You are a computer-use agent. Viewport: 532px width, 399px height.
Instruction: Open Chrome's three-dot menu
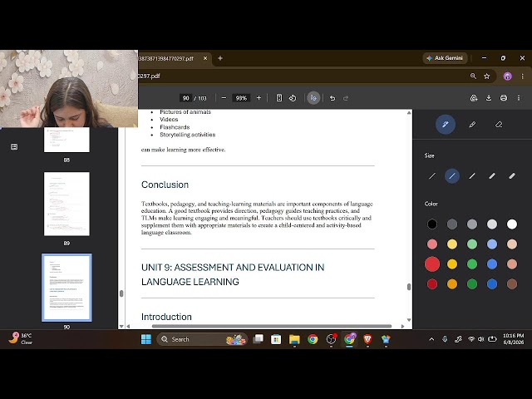tap(523, 76)
